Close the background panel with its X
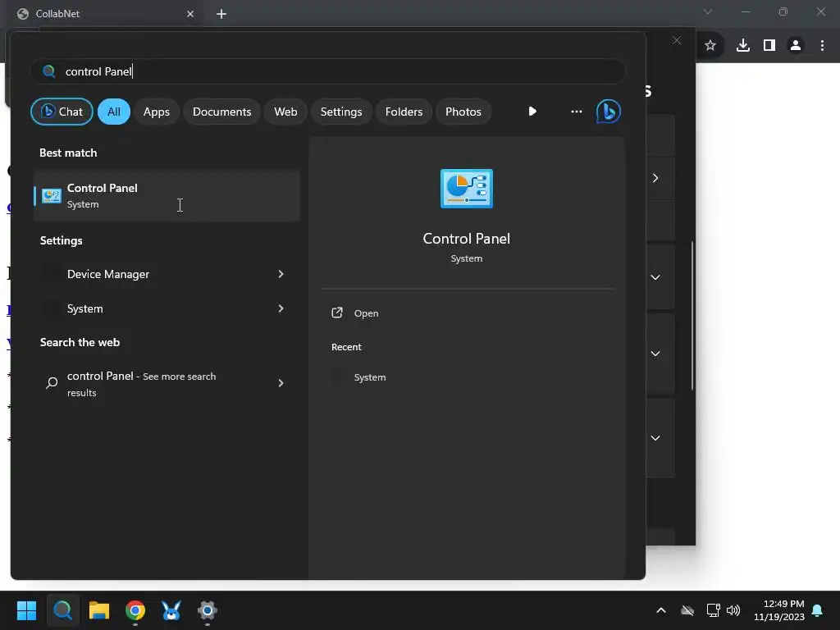840x630 pixels. click(677, 41)
